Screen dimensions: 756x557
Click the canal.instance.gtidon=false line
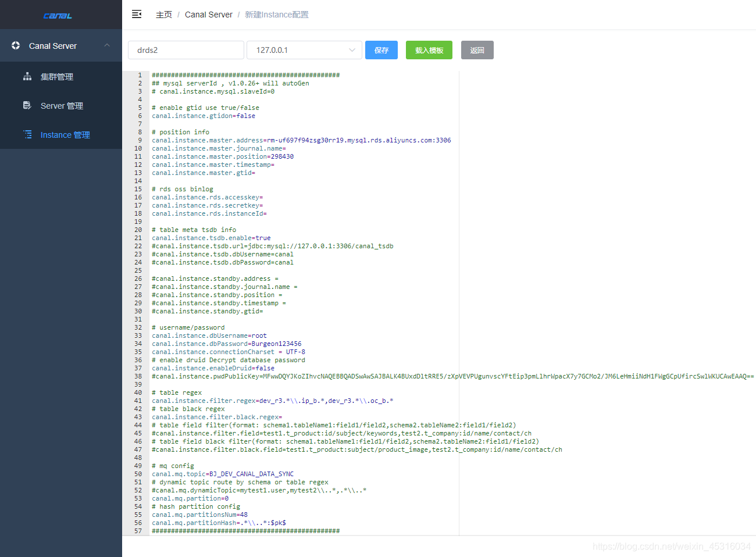204,116
